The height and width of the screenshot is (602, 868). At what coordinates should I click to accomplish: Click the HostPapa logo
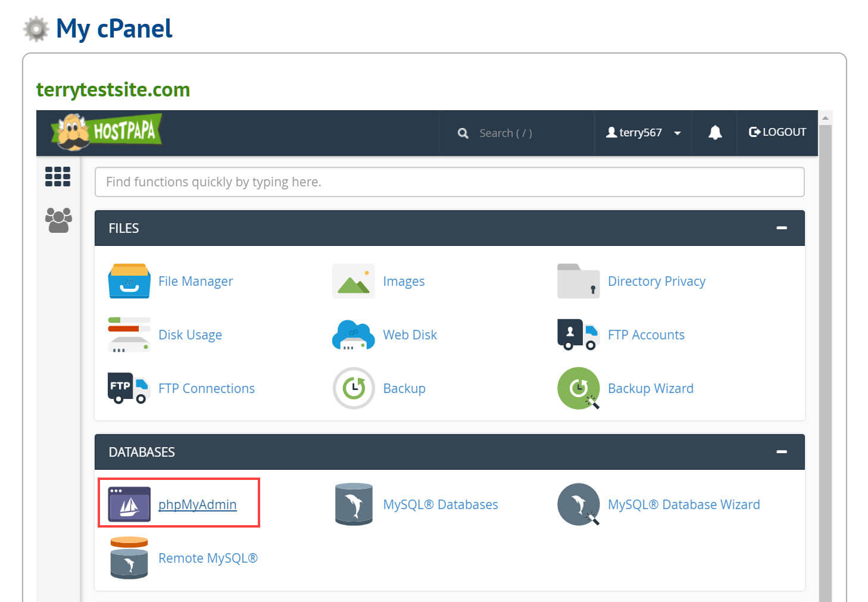(x=107, y=131)
